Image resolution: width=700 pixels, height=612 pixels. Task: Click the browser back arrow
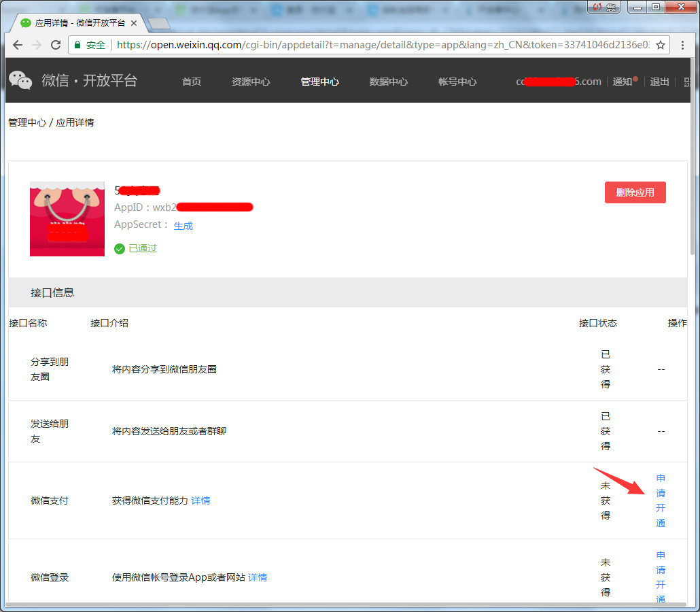tap(18, 45)
